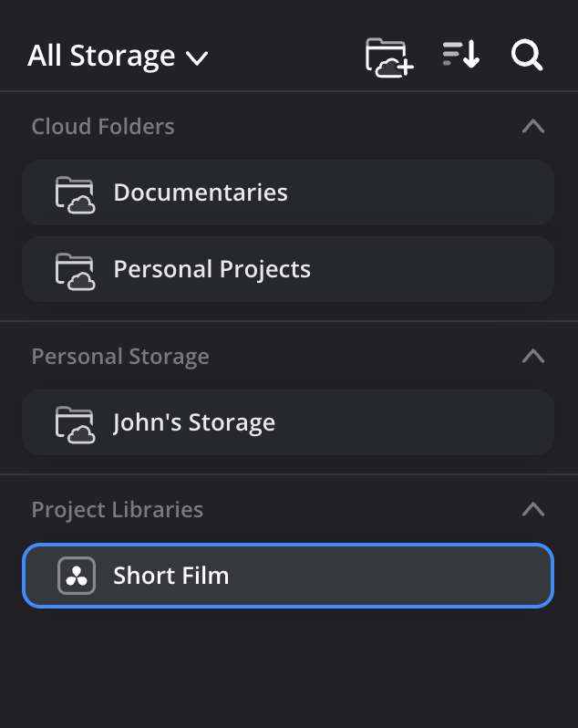
Task: Click the John's Storage cloud folder icon
Action: [x=75, y=425]
